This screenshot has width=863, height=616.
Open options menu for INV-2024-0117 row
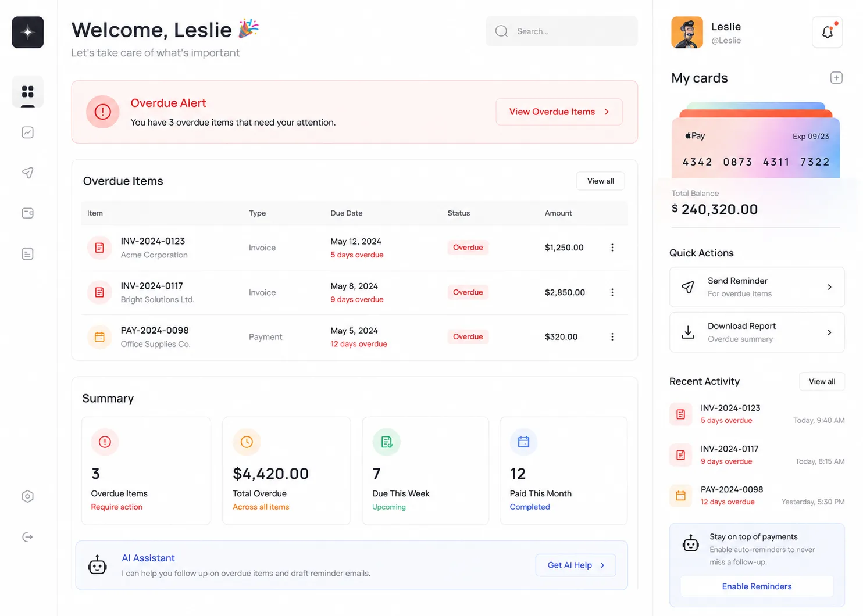(612, 292)
